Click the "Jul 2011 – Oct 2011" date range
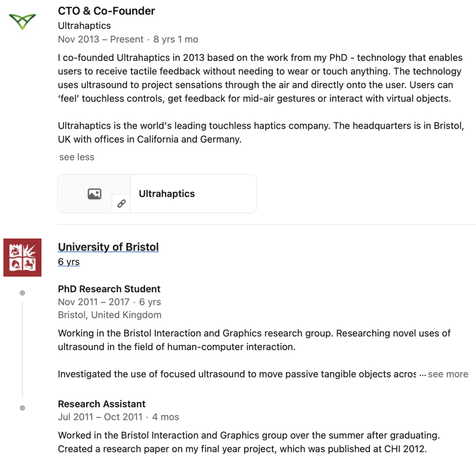This screenshot has height=460, width=476. pos(100,417)
